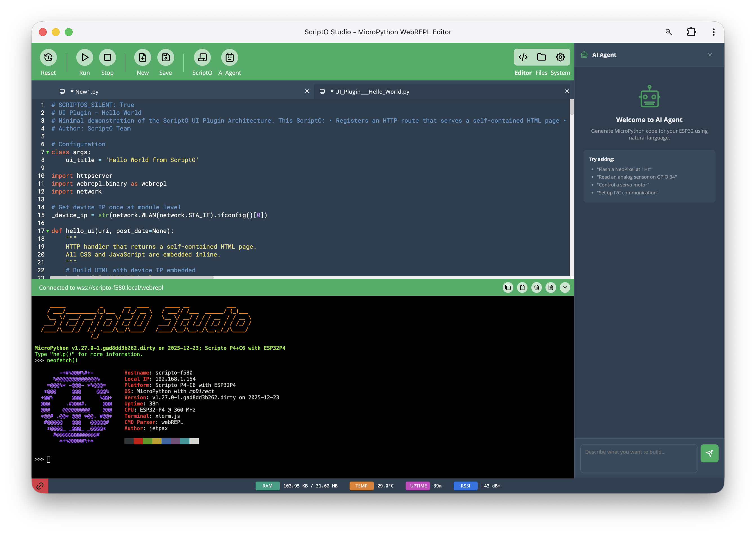Clear terminal with the trash icon
This screenshot has height=535, width=756.
pyautogui.click(x=536, y=287)
